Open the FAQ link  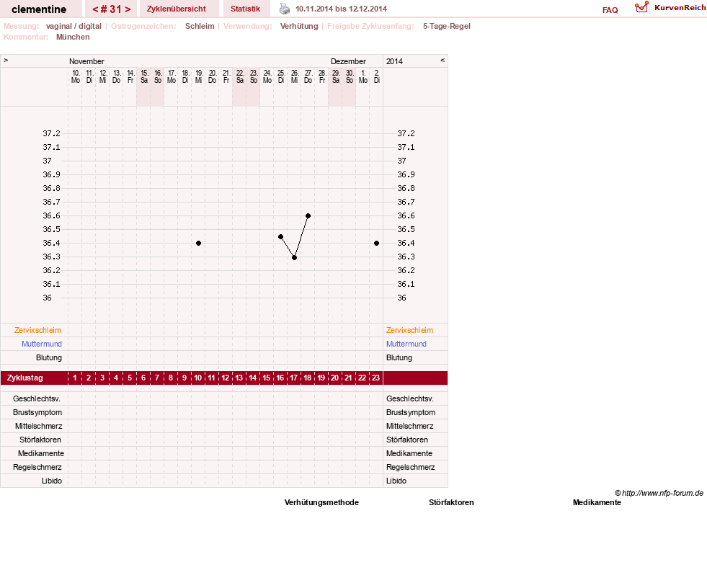click(610, 10)
